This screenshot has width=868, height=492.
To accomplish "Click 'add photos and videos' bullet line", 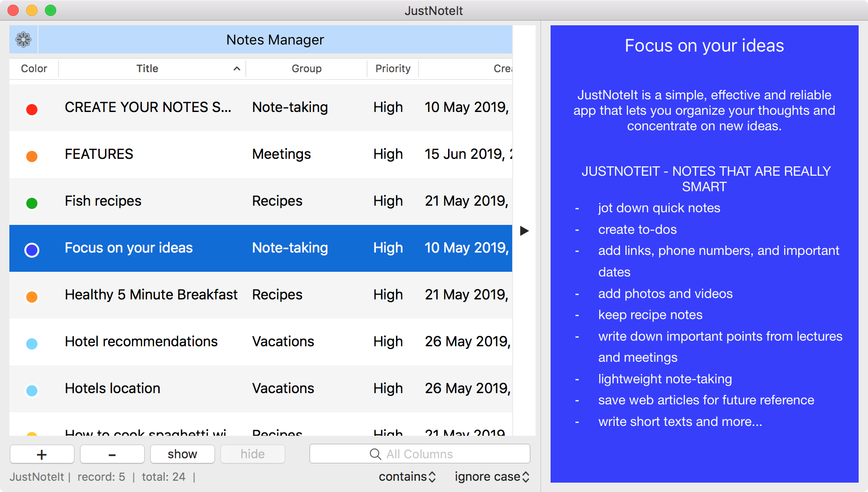I will pyautogui.click(x=665, y=294).
